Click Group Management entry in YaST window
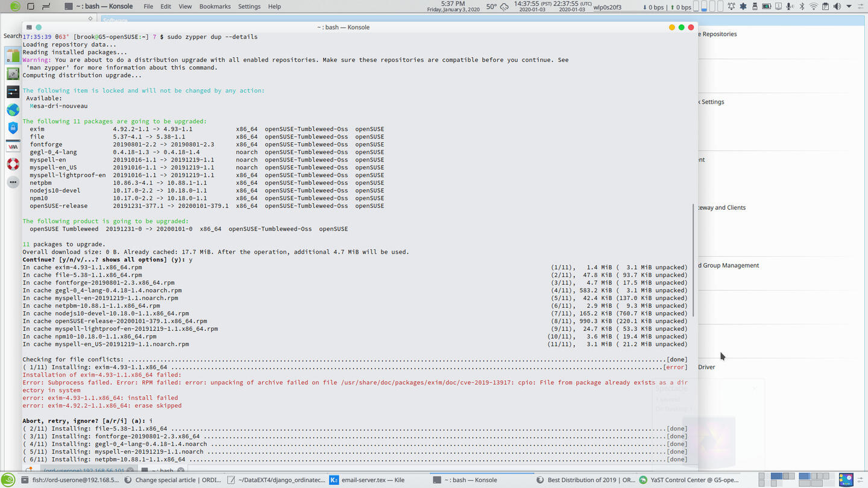 (x=729, y=266)
